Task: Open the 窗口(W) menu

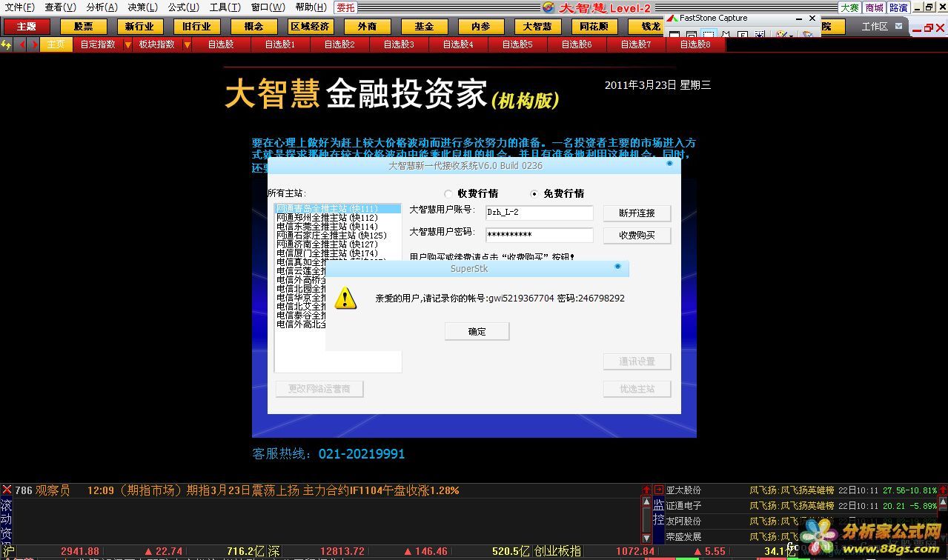Action: (x=268, y=7)
